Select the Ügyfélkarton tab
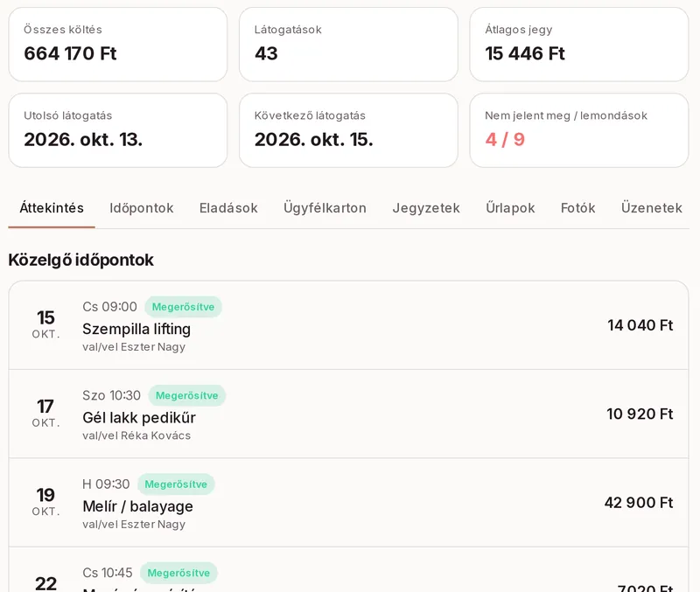The image size is (700, 592). 325,208
